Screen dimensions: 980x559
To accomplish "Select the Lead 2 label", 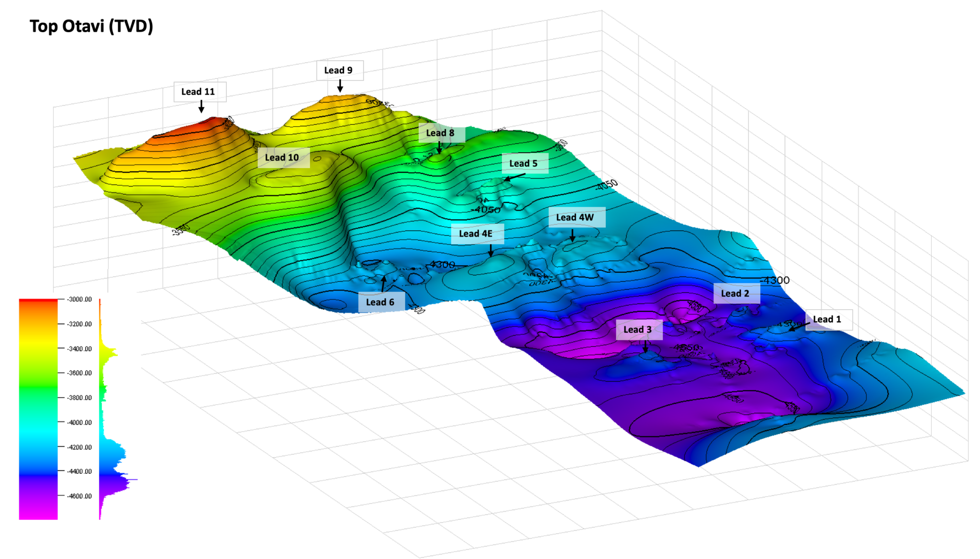I will pos(736,293).
